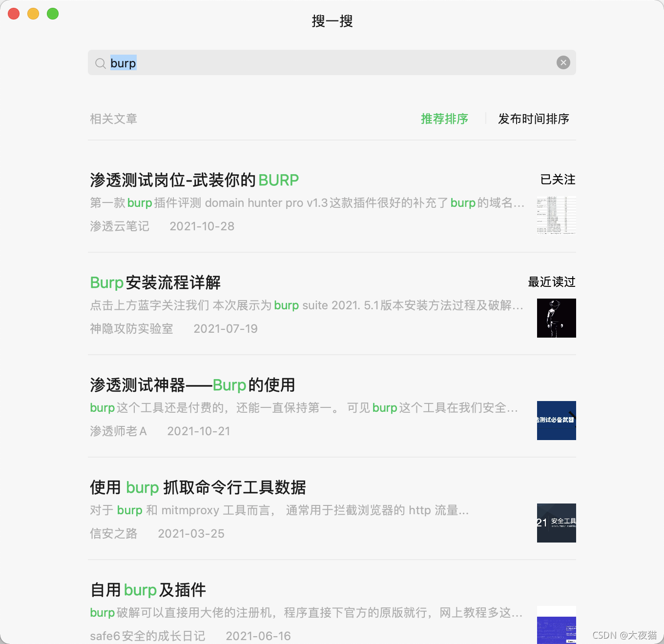
Task: Close the 搜一搜 window with red button
Action: tap(14, 14)
